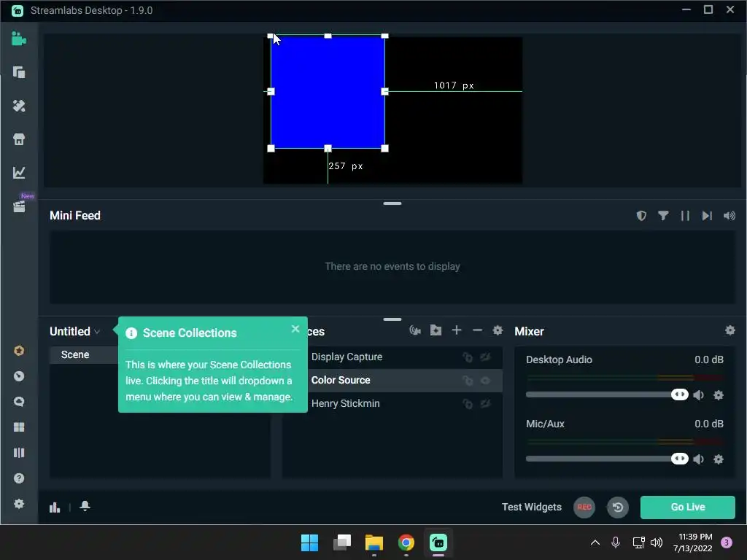Add a new source with plus icon
This screenshot has height=560, width=747.
coord(457,330)
